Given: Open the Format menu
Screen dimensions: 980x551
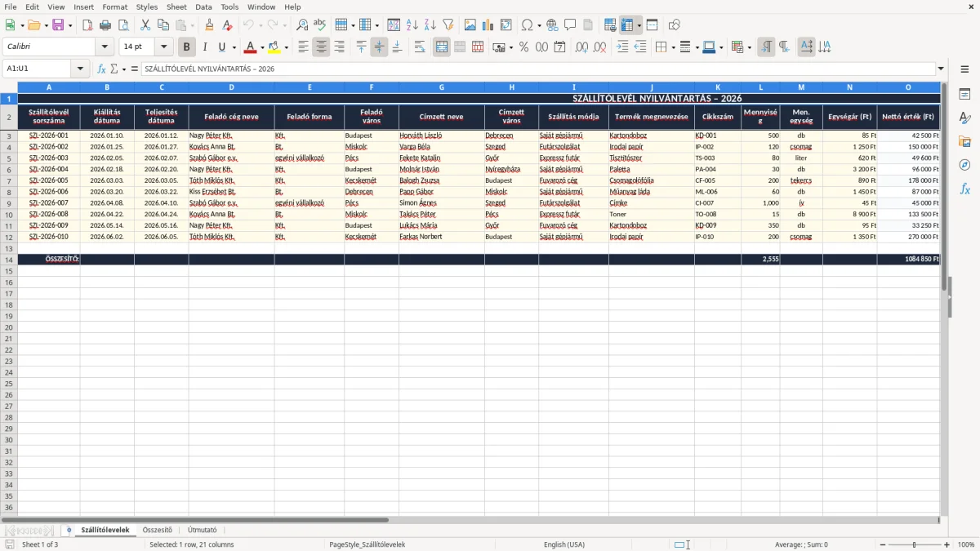Looking at the screenshot, I should tap(114, 7).
